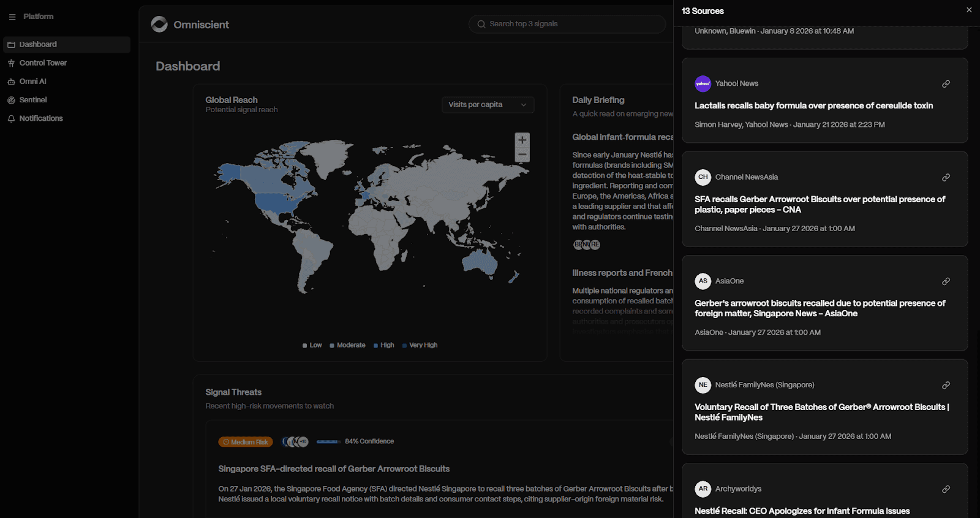
Task: Open Lactalis recalls baby formula article
Action: pos(813,105)
